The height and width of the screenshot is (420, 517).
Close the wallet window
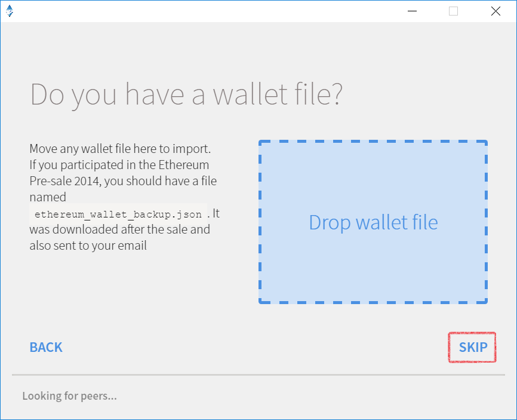pyautogui.click(x=496, y=11)
